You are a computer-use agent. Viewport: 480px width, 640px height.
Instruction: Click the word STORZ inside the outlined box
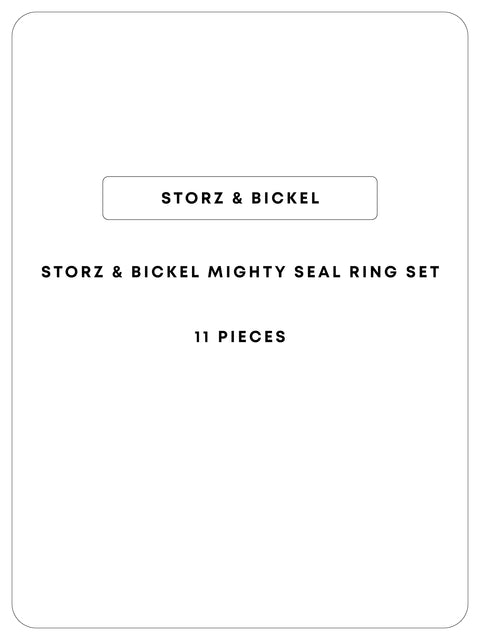(x=193, y=198)
